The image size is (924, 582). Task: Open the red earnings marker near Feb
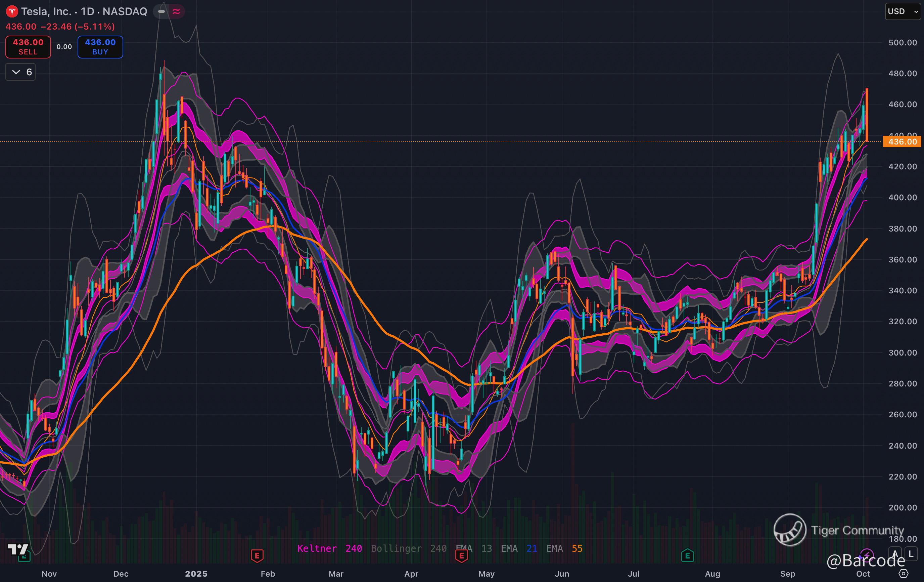point(257,555)
